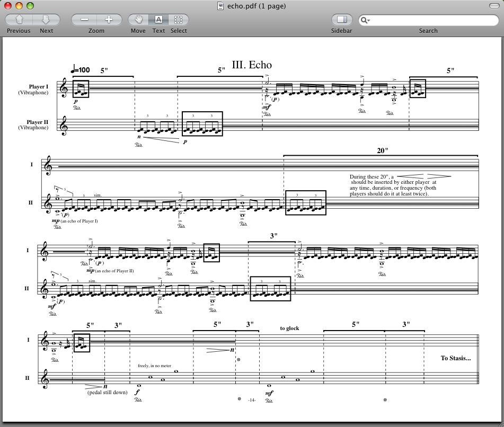Click the toolbar hide pill button

tap(494, 6)
